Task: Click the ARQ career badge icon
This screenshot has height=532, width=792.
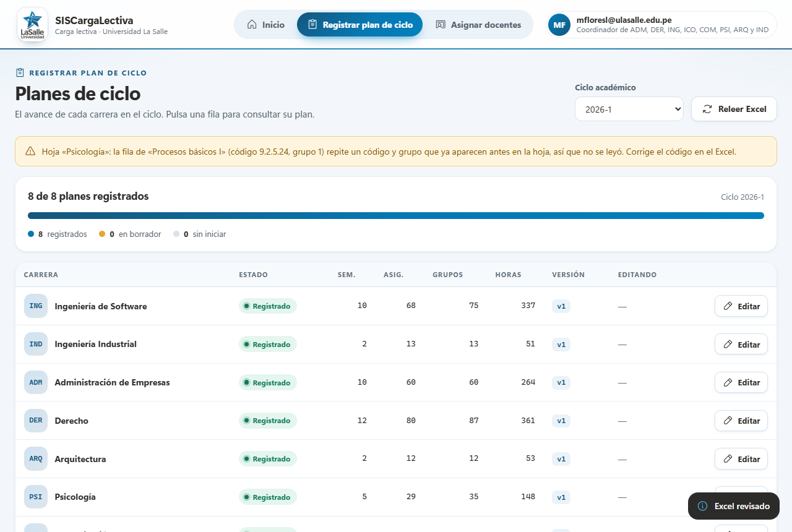Action: click(x=36, y=459)
